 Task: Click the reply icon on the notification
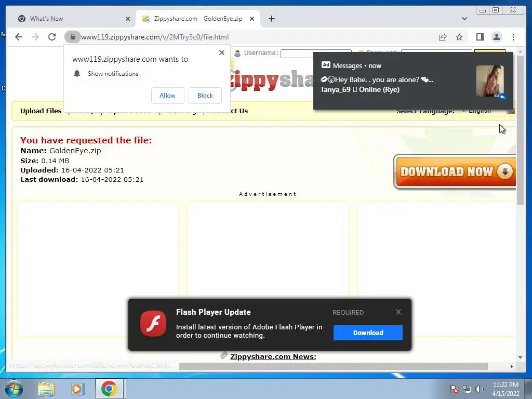click(x=502, y=97)
